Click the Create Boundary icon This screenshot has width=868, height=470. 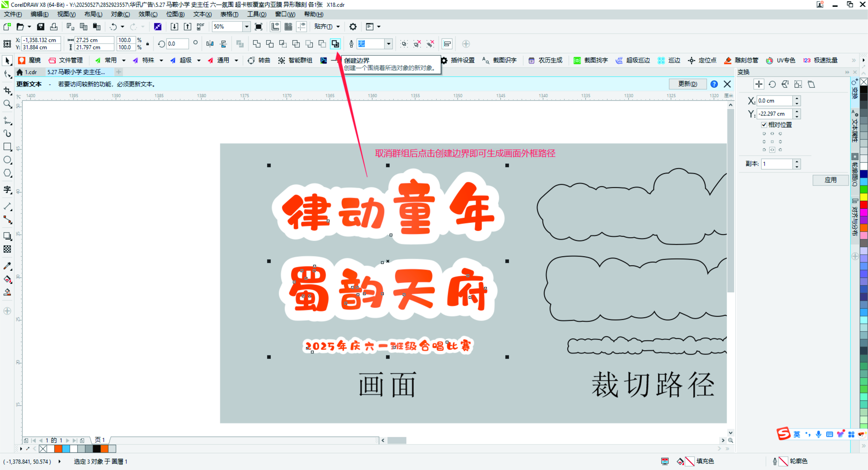click(335, 44)
